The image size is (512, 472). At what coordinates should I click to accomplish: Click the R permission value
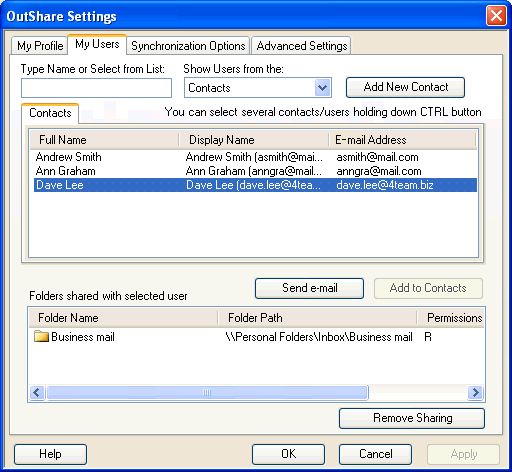[x=428, y=337]
